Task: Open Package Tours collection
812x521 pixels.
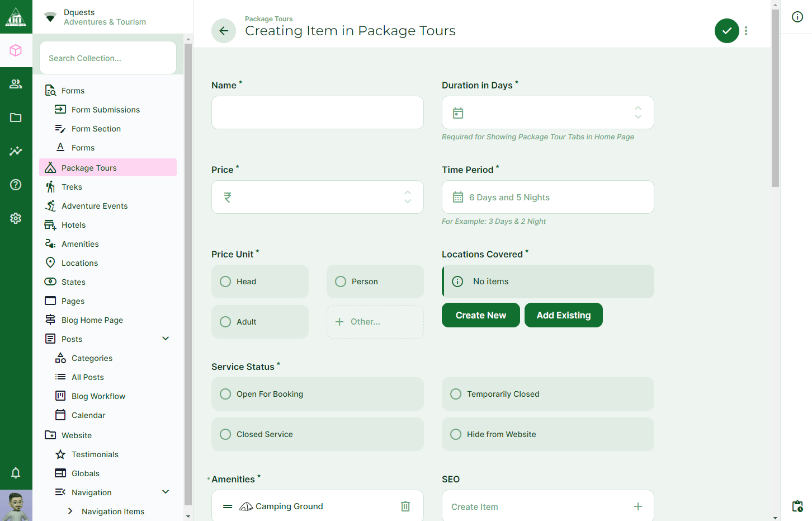Action: (108, 168)
